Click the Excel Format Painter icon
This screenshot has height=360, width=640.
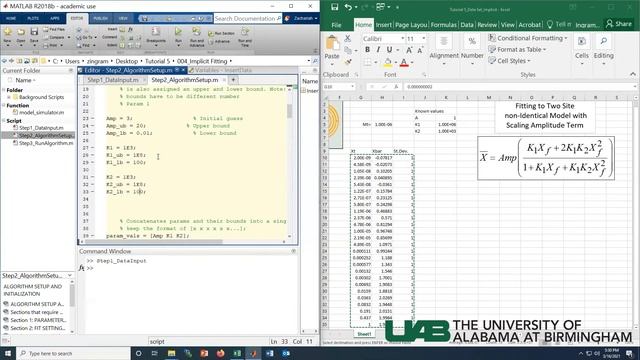348,62
